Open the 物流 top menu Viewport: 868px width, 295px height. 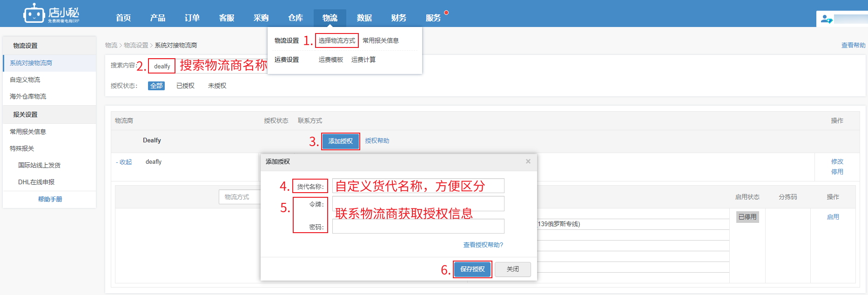point(330,18)
